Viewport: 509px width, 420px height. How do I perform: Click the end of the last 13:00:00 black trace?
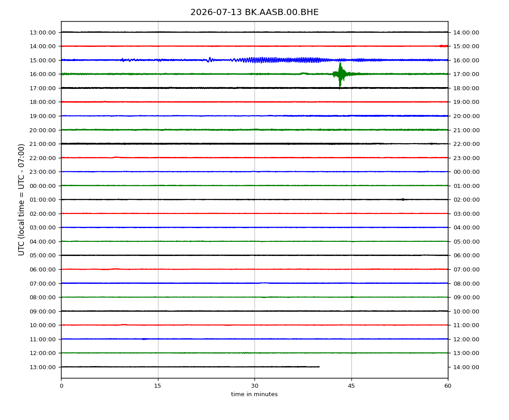click(x=319, y=367)
